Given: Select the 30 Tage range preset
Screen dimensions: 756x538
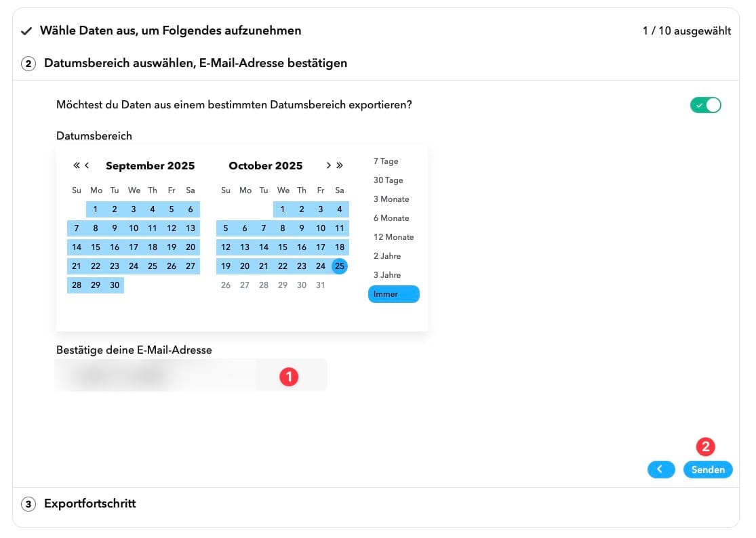Looking at the screenshot, I should (388, 180).
